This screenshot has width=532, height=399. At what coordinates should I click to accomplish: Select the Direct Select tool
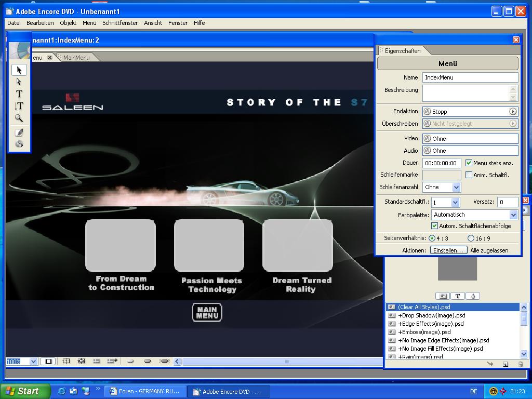pos(19,82)
